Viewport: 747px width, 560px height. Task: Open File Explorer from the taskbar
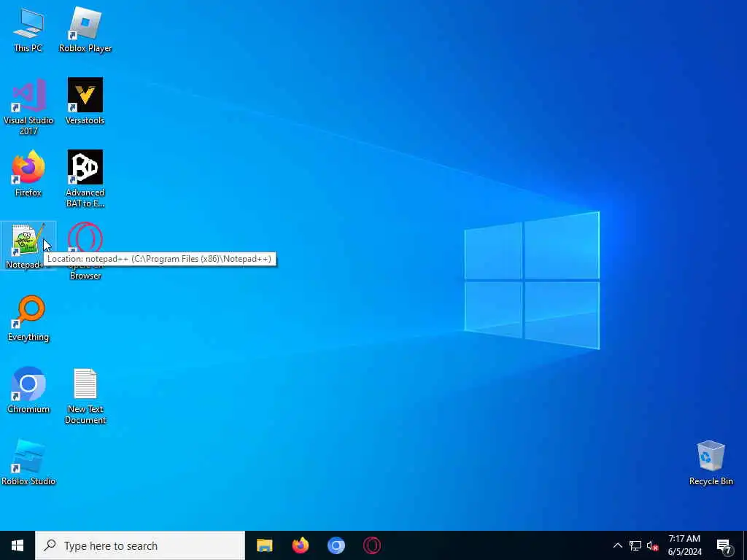click(x=264, y=545)
